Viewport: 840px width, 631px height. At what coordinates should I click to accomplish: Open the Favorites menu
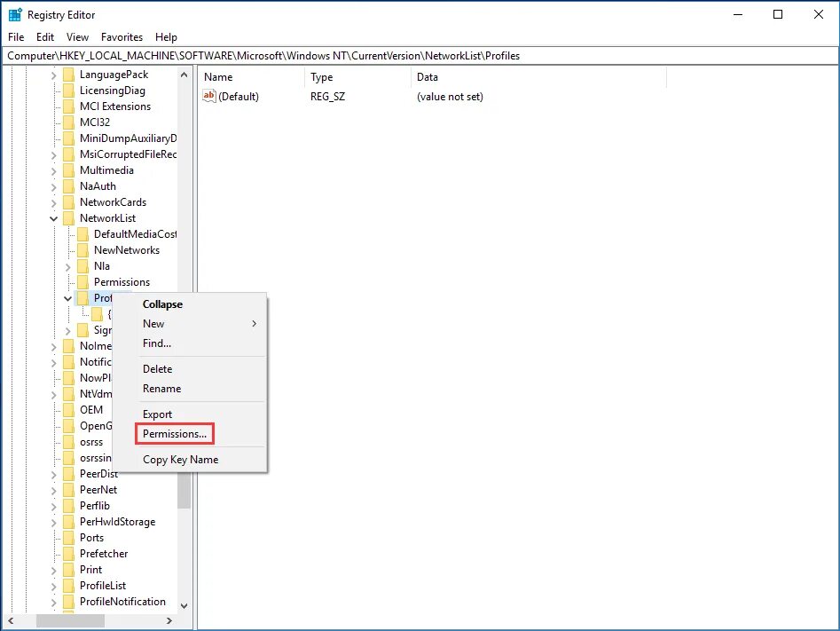122,37
